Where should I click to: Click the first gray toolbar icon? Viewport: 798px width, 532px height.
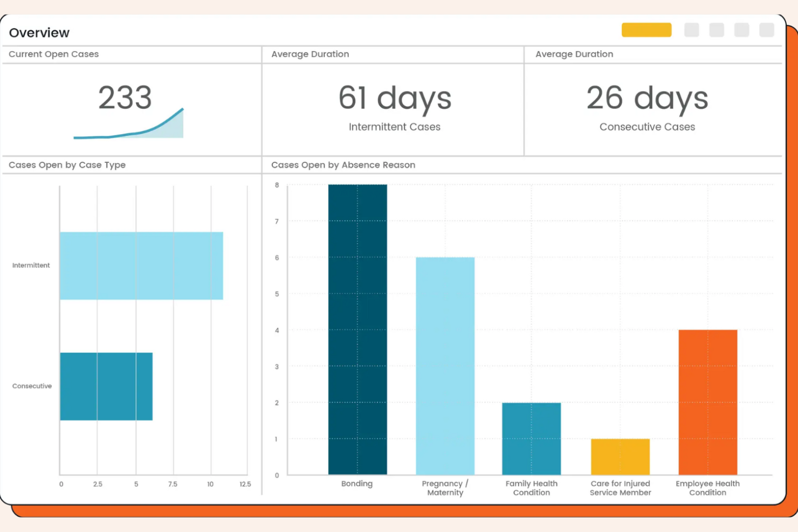coord(692,30)
